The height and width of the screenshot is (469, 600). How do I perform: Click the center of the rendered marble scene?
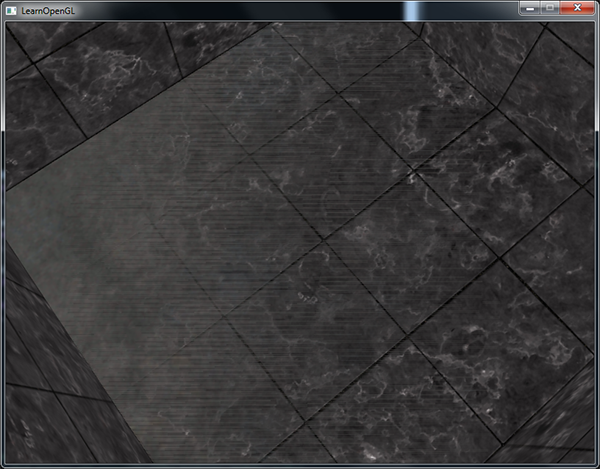click(x=300, y=243)
